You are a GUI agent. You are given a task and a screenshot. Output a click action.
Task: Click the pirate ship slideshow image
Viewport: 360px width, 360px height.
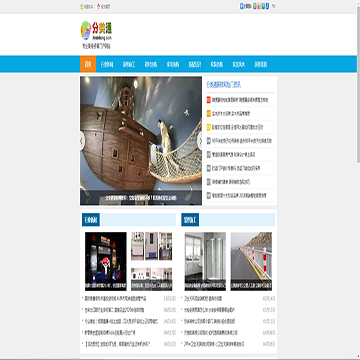(x=141, y=141)
